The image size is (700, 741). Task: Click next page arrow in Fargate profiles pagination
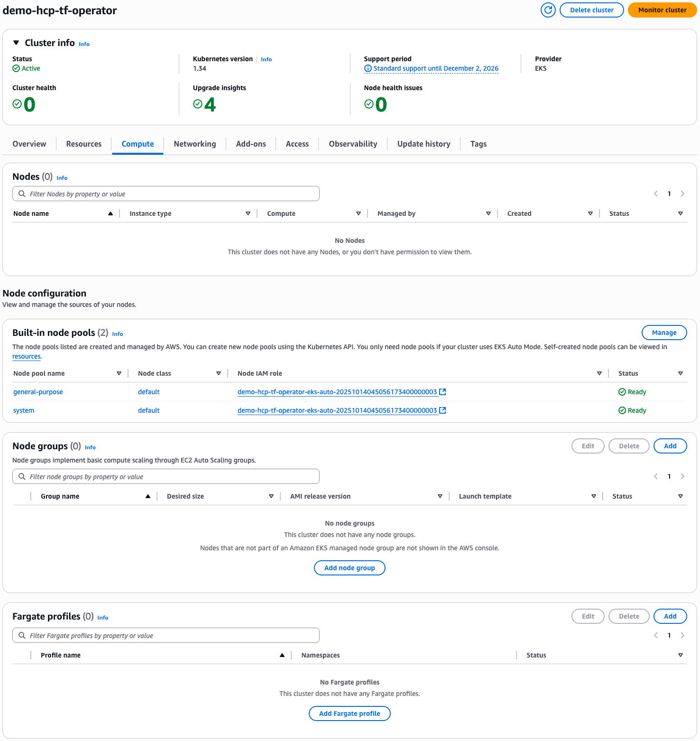[x=682, y=635]
